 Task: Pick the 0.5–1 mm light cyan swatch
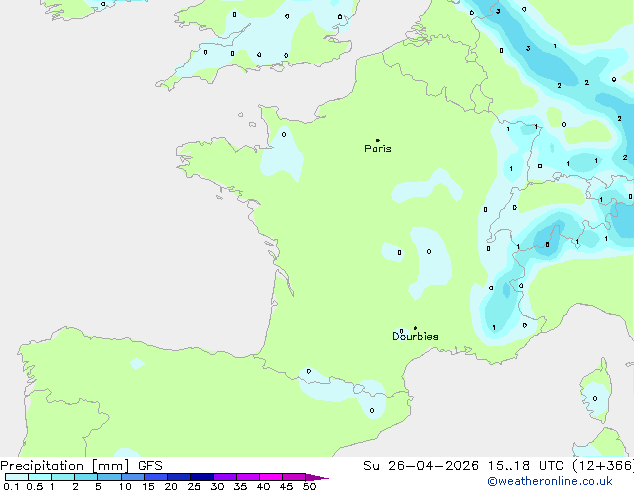(x=40, y=477)
